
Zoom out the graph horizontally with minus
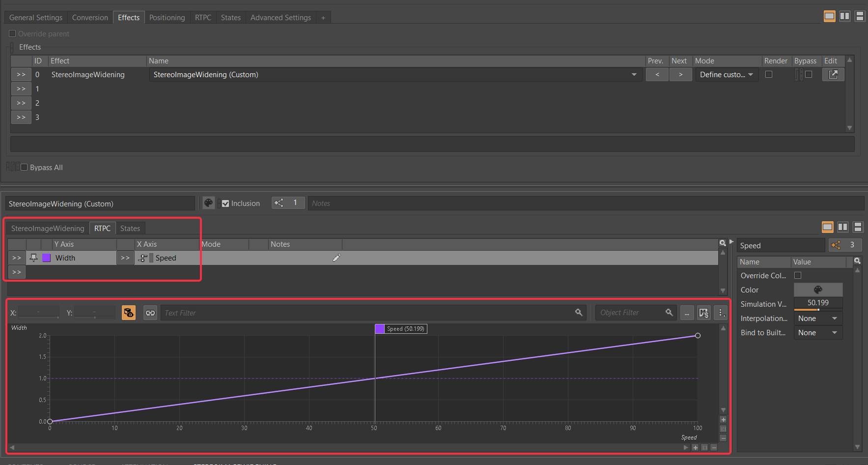(714, 447)
